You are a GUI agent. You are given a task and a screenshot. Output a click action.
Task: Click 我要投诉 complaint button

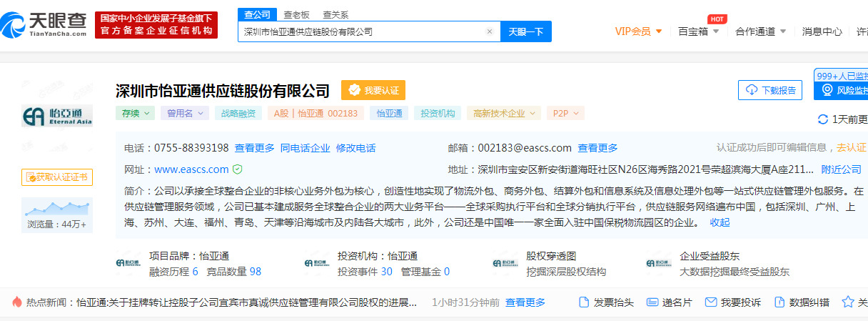(733, 302)
